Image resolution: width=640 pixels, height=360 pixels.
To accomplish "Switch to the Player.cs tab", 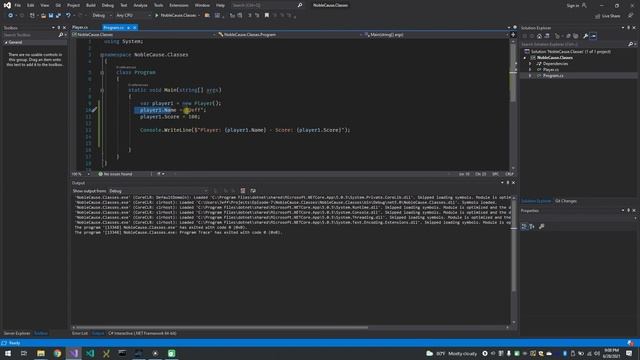I will click(80, 27).
